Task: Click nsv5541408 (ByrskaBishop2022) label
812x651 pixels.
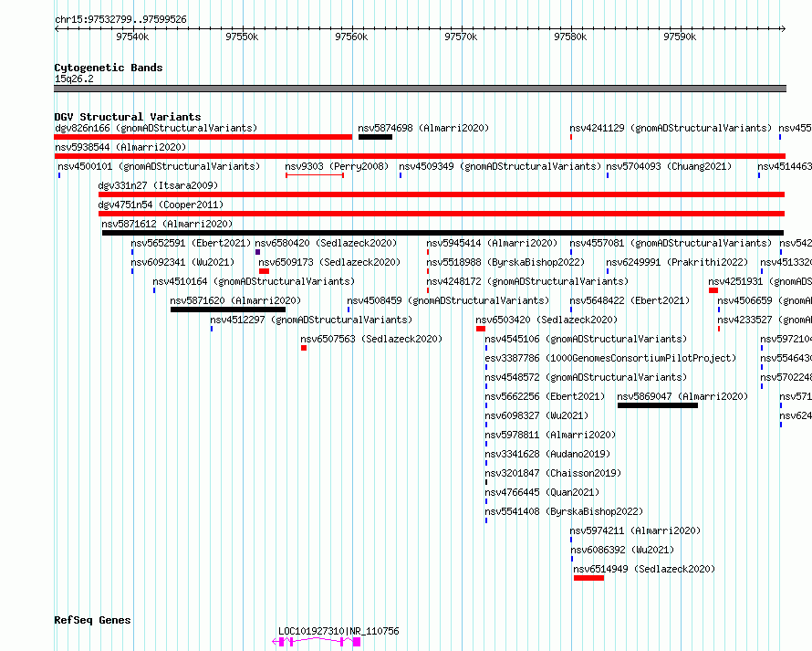Action: [x=564, y=511]
